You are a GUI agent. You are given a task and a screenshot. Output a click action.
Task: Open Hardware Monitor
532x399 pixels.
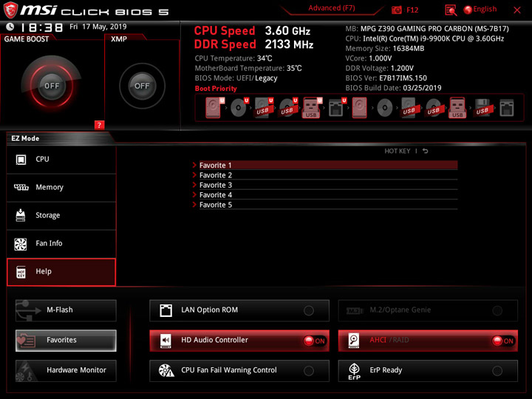66,370
